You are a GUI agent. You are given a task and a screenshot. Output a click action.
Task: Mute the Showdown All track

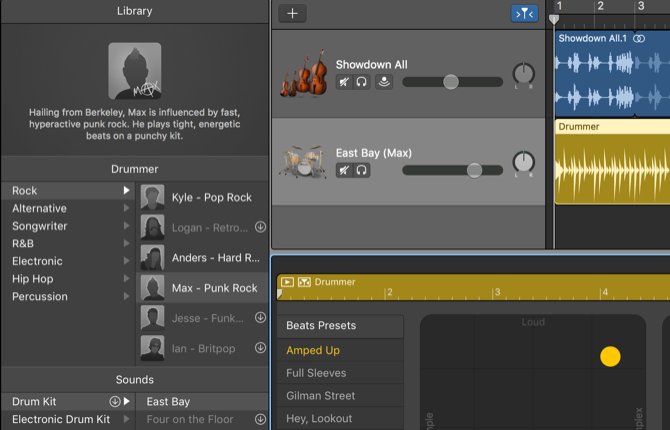coord(344,82)
